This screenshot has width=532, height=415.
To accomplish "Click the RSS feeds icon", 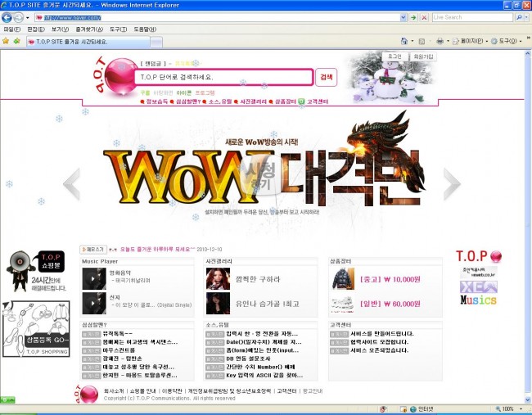I will pyautogui.click(x=422, y=42).
